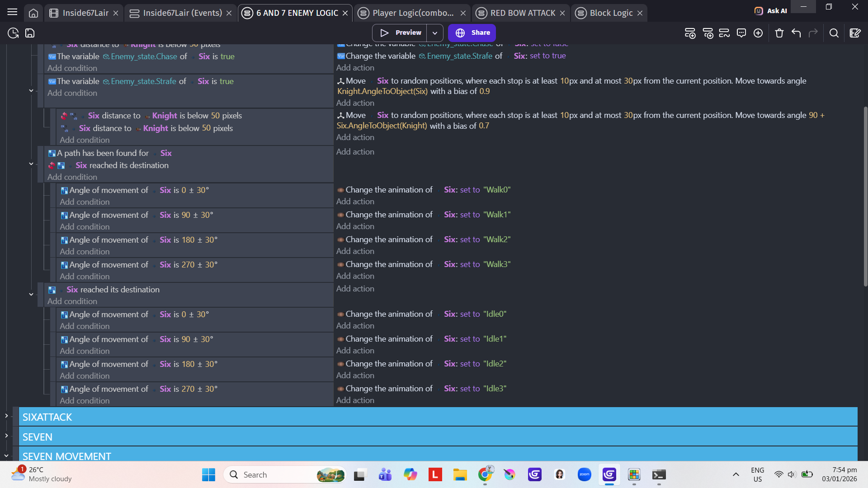Click the save project icon
868x488 pixels.
(30, 33)
